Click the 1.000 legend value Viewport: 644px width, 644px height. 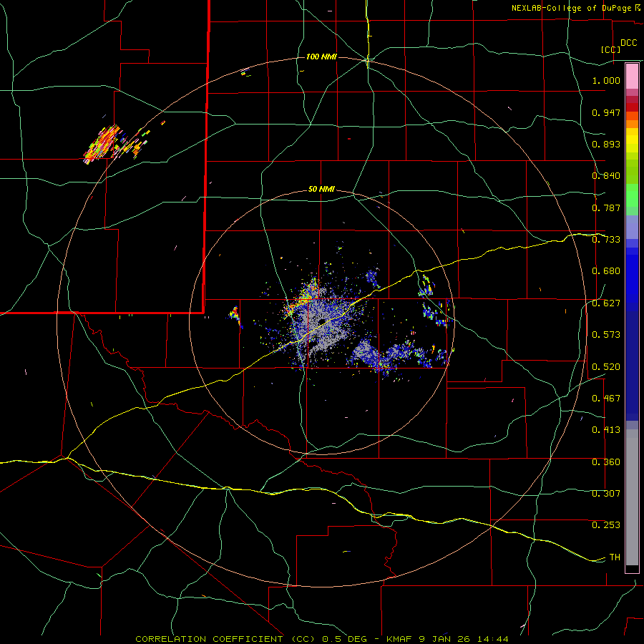coord(606,80)
